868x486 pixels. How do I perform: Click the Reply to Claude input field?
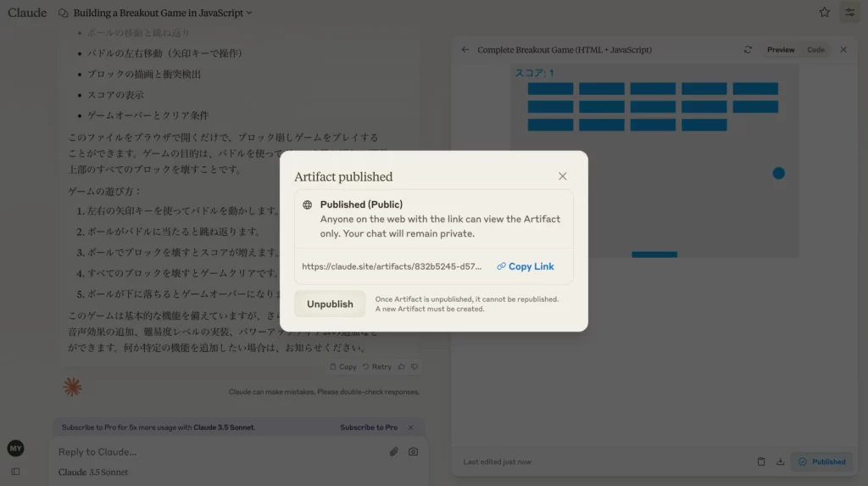click(x=212, y=452)
